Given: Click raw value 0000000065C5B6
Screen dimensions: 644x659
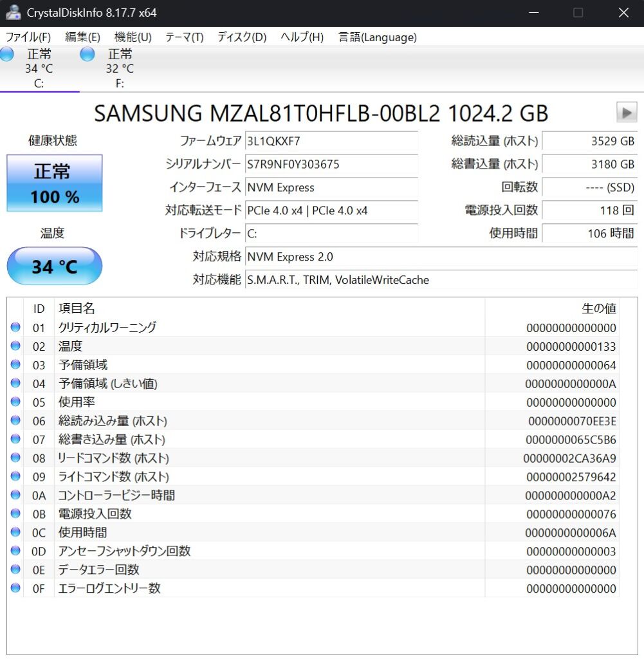Looking at the screenshot, I should [x=571, y=440].
